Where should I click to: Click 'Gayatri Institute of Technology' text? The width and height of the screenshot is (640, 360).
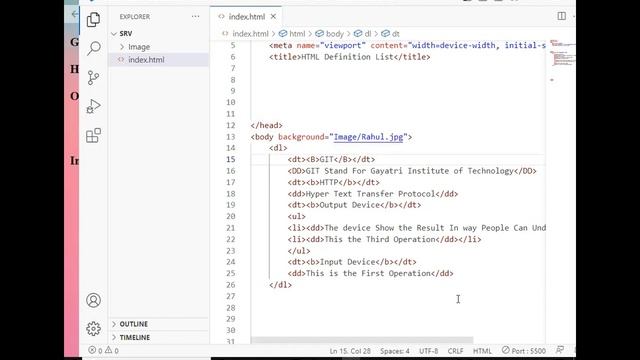[x=442, y=171]
